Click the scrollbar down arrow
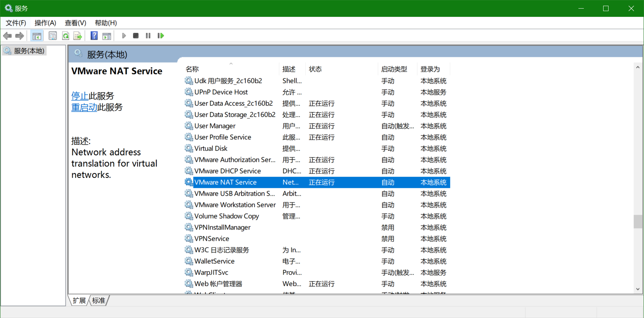Viewport: 644px width, 318px height. [638, 289]
